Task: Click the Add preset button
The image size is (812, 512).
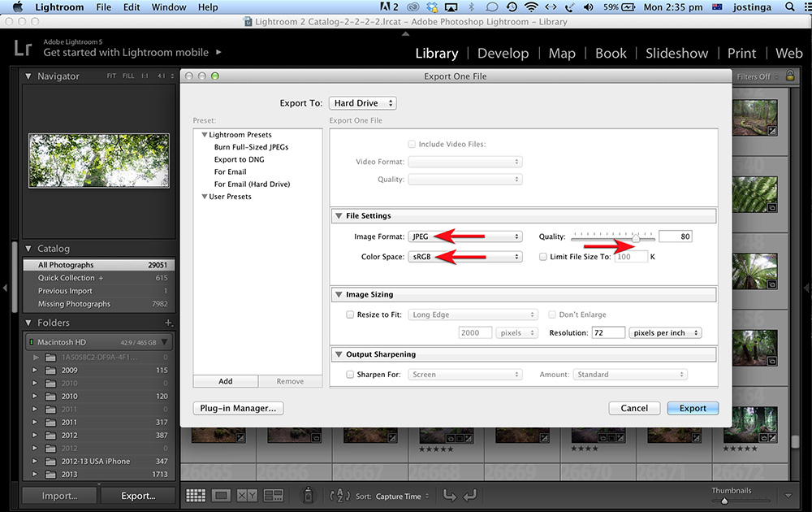Action: [225, 381]
